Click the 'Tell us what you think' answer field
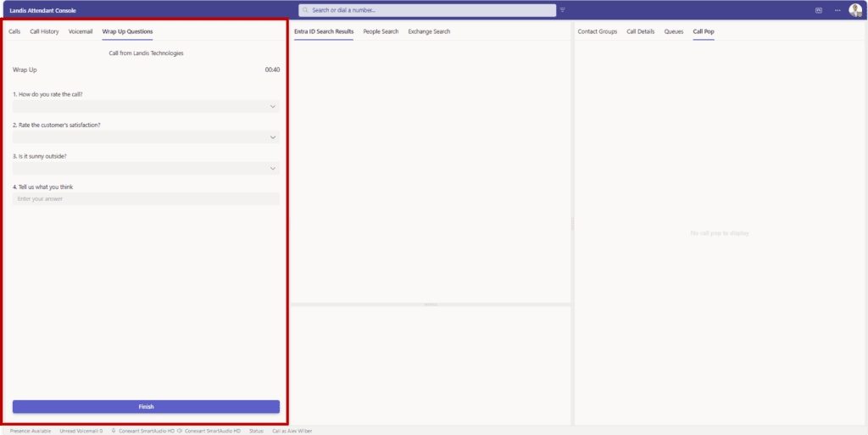Image resolution: width=868 pixels, height=435 pixels. (146, 199)
